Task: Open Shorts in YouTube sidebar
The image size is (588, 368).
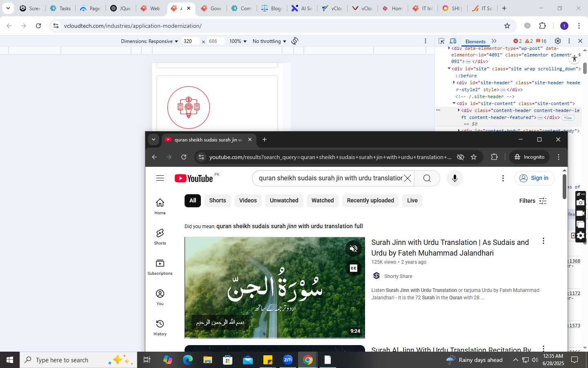Action: [160, 236]
